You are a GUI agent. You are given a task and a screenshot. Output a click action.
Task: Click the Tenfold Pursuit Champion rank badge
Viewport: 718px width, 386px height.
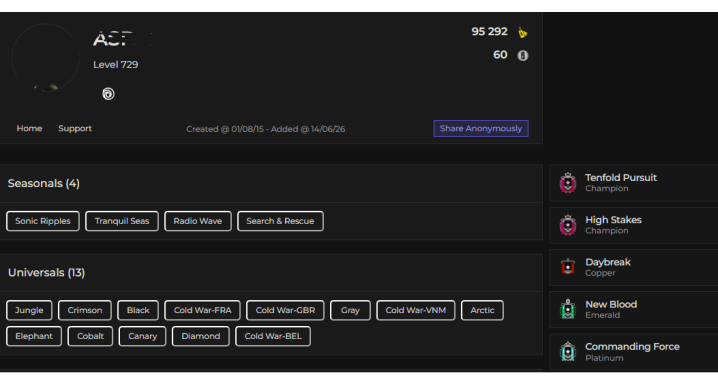568,183
